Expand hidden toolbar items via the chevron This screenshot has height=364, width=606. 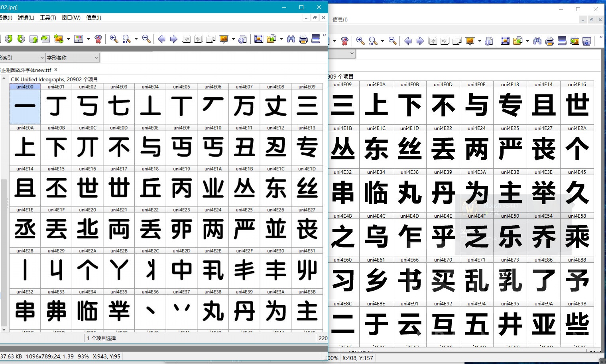324,36
